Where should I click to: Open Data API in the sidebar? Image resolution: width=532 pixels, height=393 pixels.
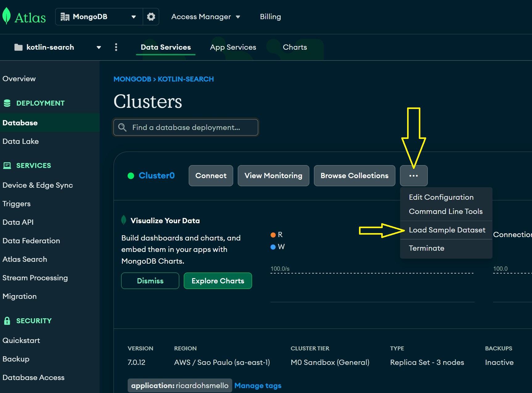18,222
